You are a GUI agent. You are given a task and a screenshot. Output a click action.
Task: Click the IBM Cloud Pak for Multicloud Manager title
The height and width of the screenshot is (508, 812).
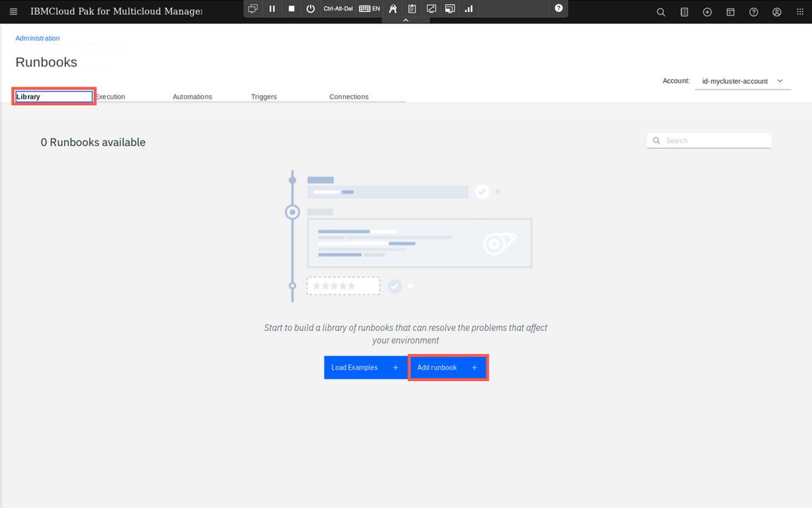point(116,11)
